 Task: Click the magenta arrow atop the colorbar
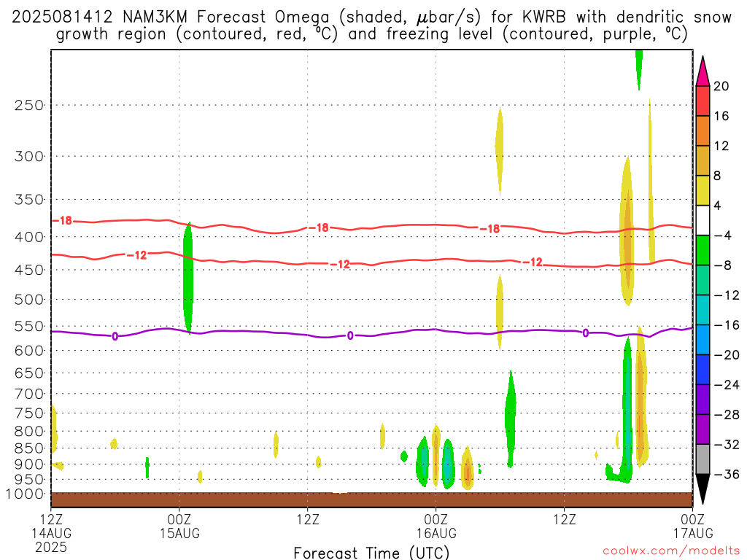coord(703,71)
